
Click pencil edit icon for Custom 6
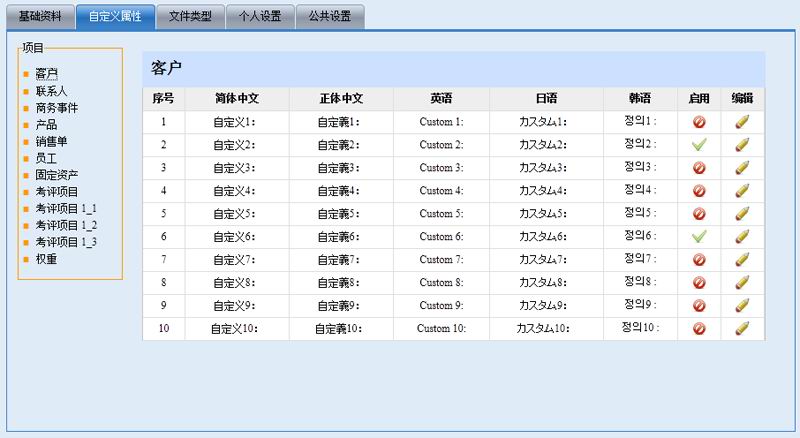(742, 237)
